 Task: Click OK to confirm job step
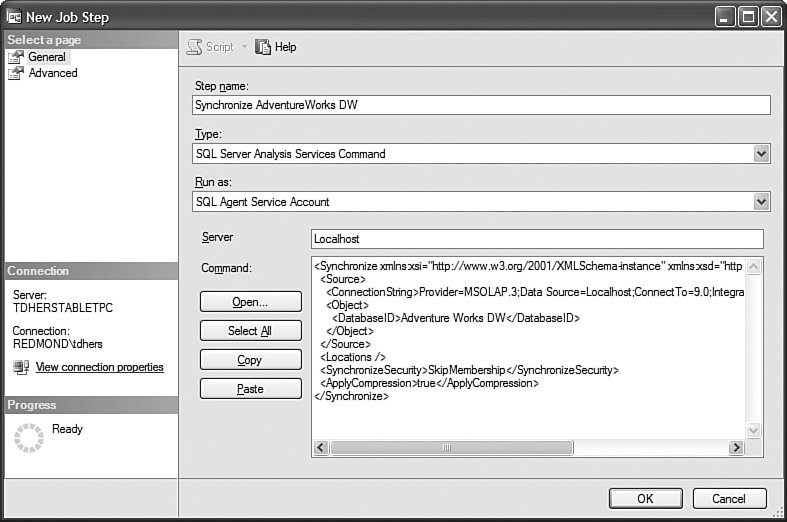coord(645,498)
